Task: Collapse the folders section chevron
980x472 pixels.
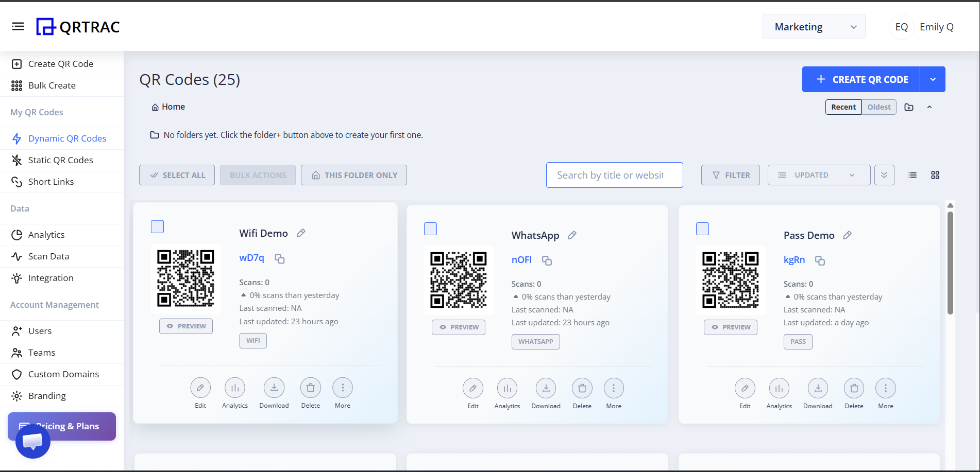Action: 930,107
